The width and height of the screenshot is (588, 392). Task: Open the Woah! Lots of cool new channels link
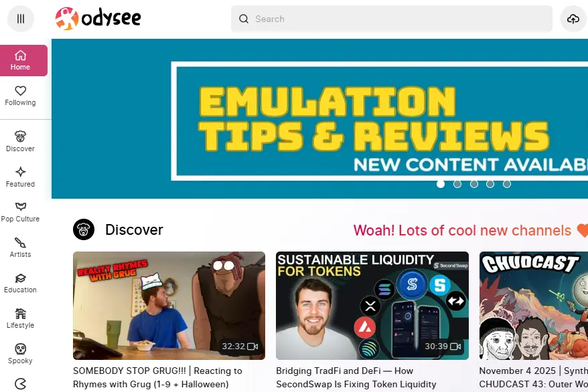tap(462, 230)
